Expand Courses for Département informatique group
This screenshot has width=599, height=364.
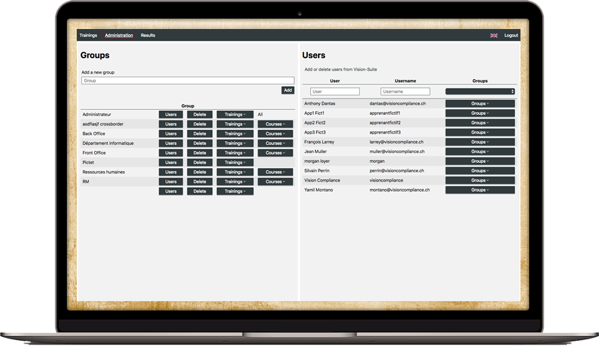[275, 143]
